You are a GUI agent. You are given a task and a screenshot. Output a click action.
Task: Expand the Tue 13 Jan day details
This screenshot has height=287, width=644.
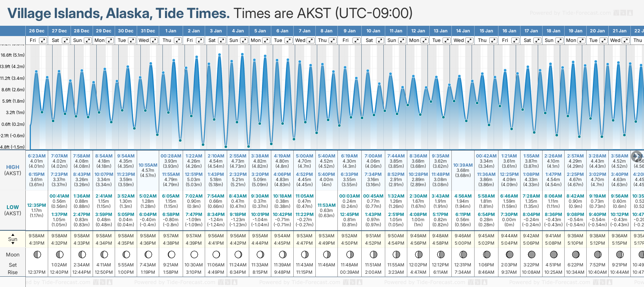(x=447, y=40)
